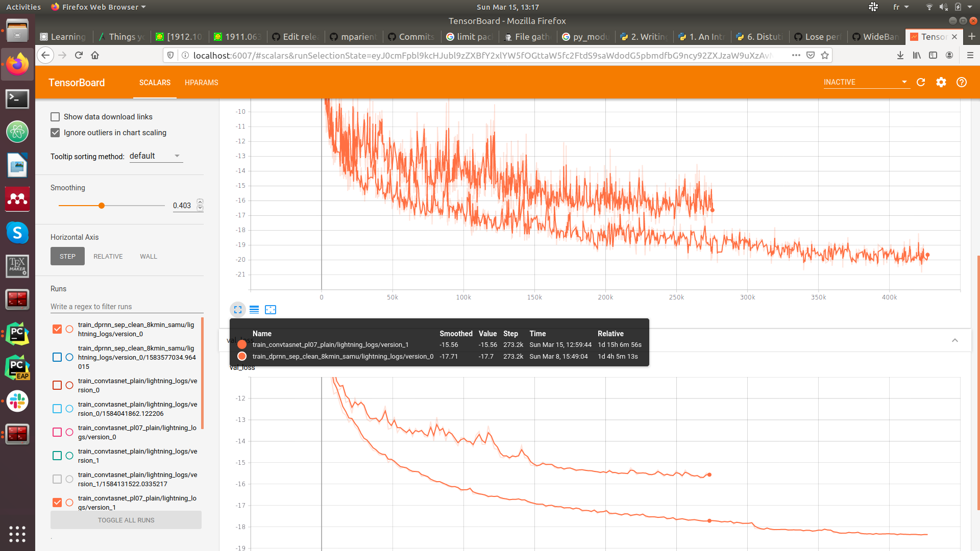Bookmark this page star icon
This screenshot has width=980, height=551.
point(825,55)
